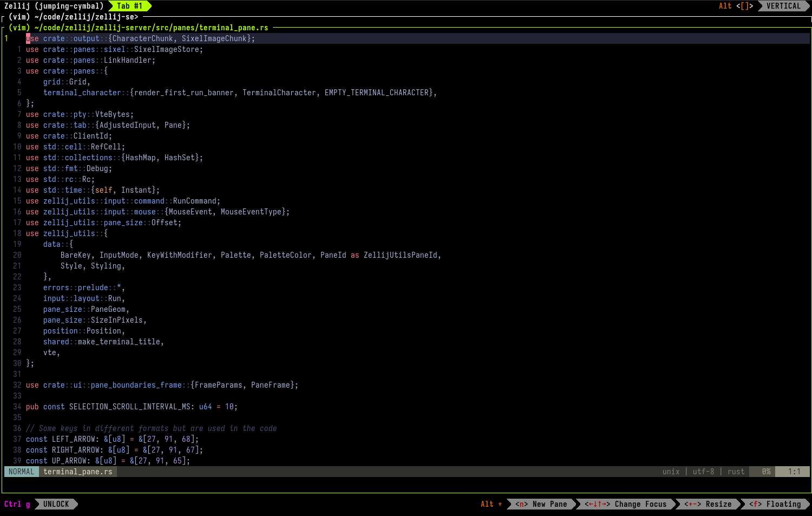Image resolution: width=812 pixels, height=516 pixels.
Task: Click "VteBytes" in the pty import
Action: (x=113, y=114)
